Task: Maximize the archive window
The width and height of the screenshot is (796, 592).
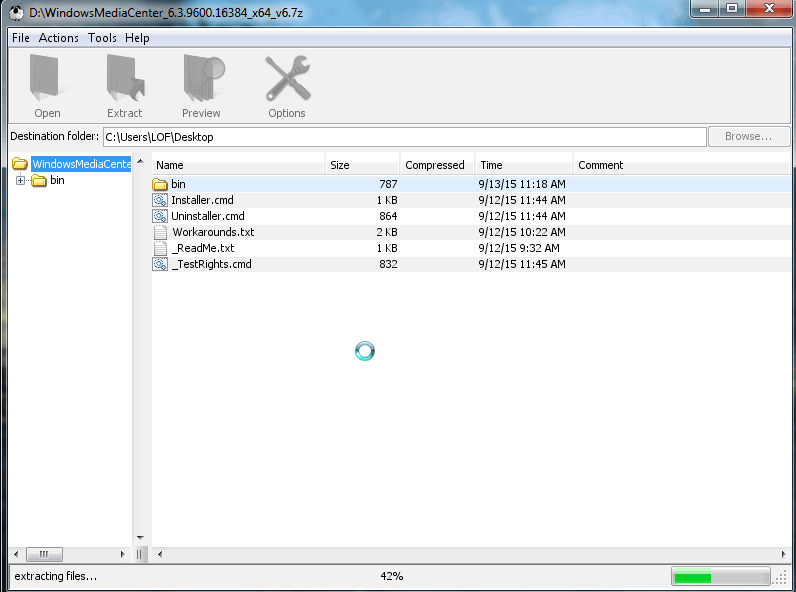Action: click(732, 8)
